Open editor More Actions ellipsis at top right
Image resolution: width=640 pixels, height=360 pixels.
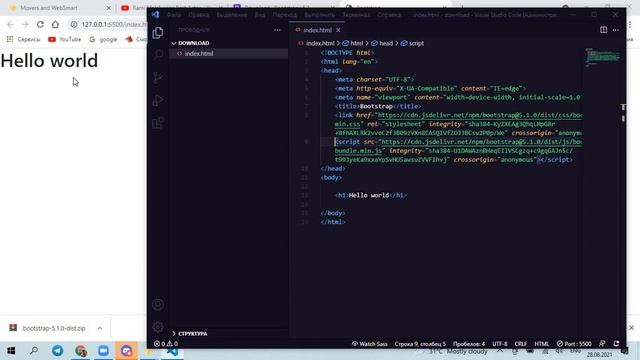(616, 30)
